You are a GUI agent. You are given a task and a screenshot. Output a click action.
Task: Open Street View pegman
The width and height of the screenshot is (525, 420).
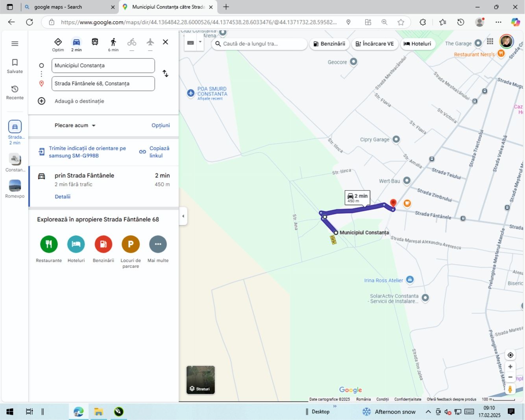(510, 389)
